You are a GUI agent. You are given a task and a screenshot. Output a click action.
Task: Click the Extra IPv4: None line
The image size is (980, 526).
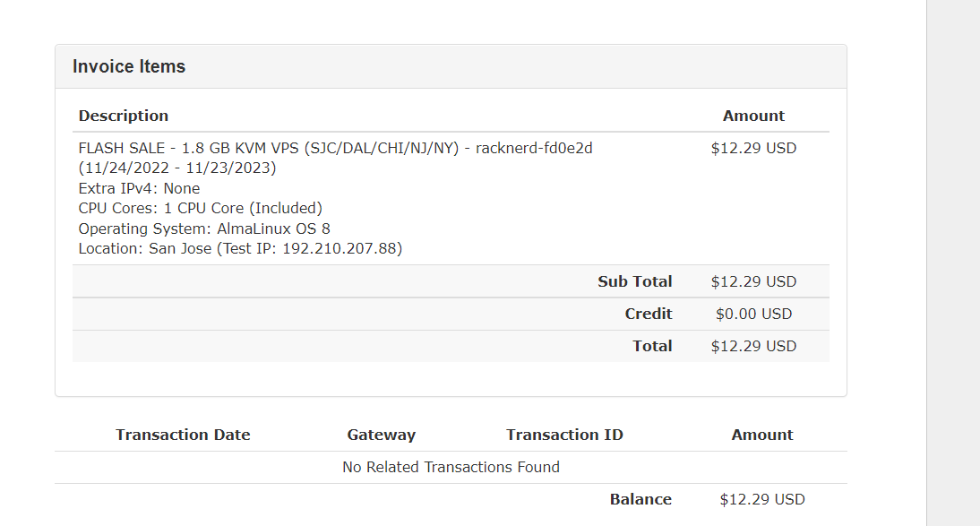[x=139, y=188]
